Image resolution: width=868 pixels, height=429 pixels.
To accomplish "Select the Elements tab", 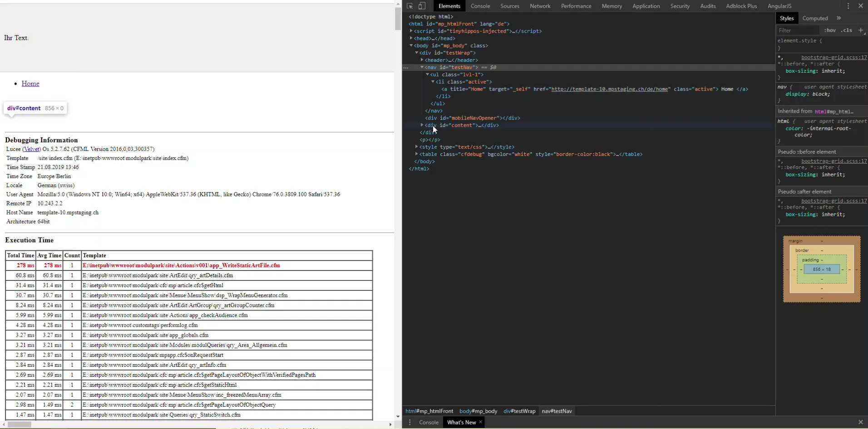I will [449, 6].
